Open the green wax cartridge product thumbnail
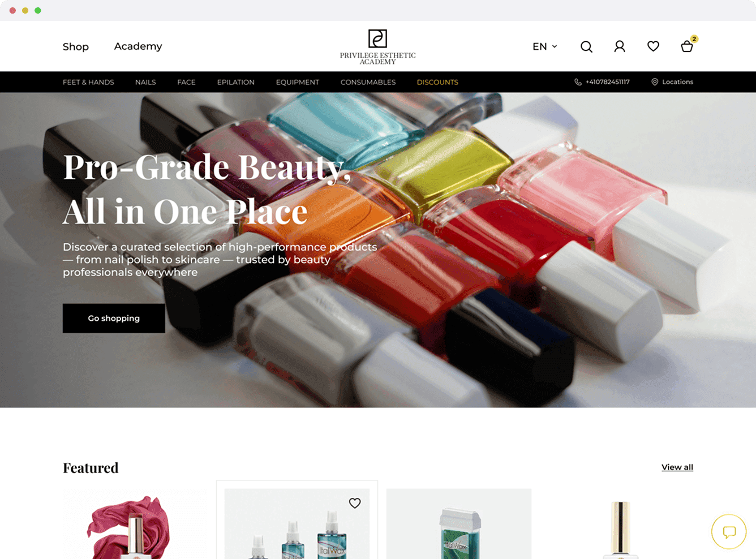This screenshot has width=756, height=559. point(459,524)
